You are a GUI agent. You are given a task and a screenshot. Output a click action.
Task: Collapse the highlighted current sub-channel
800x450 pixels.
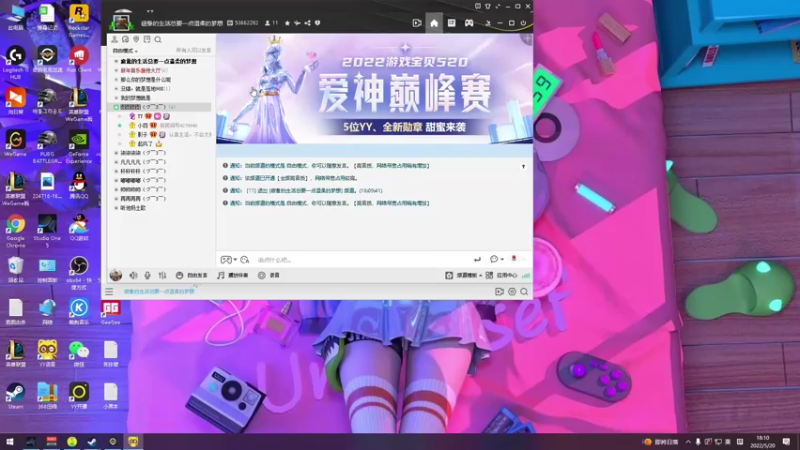(x=116, y=107)
